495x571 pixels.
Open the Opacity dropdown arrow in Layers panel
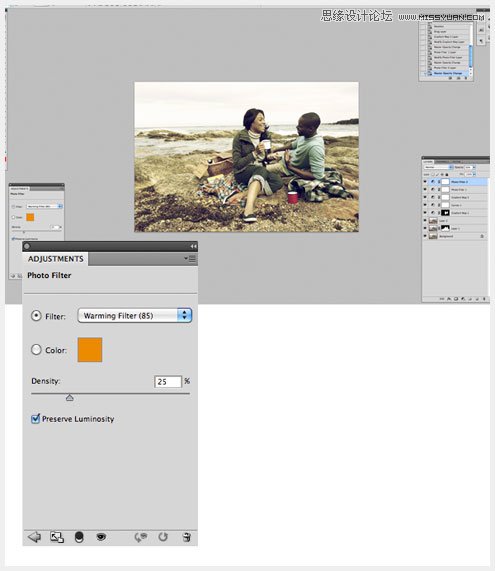coord(474,167)
